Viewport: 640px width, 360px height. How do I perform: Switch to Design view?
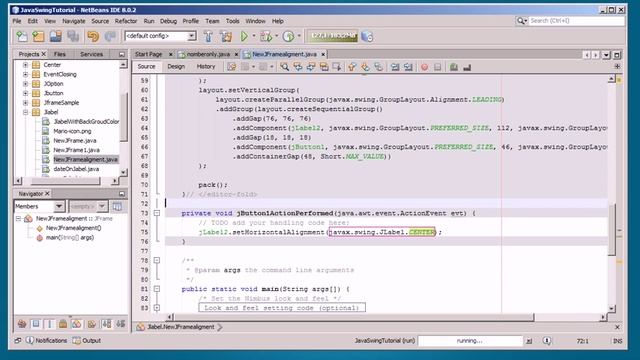point(176,67)
